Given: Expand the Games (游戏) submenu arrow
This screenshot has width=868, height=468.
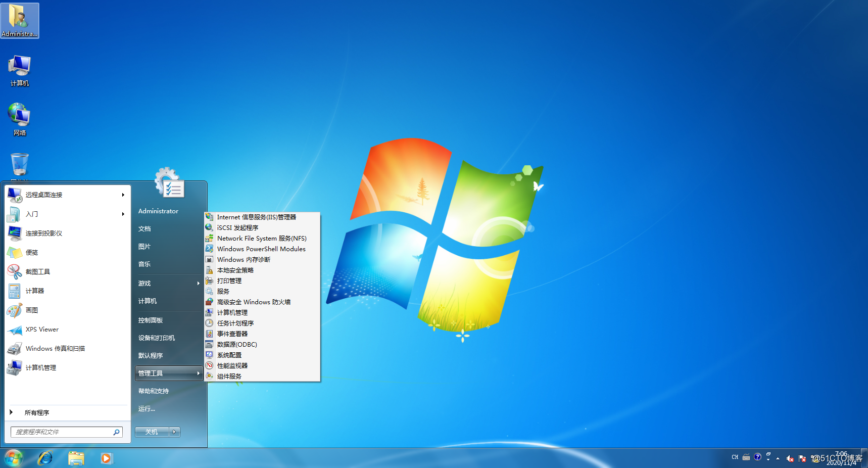Looking at the screenshot, I should pyautogui.click(x=199, y=283).
